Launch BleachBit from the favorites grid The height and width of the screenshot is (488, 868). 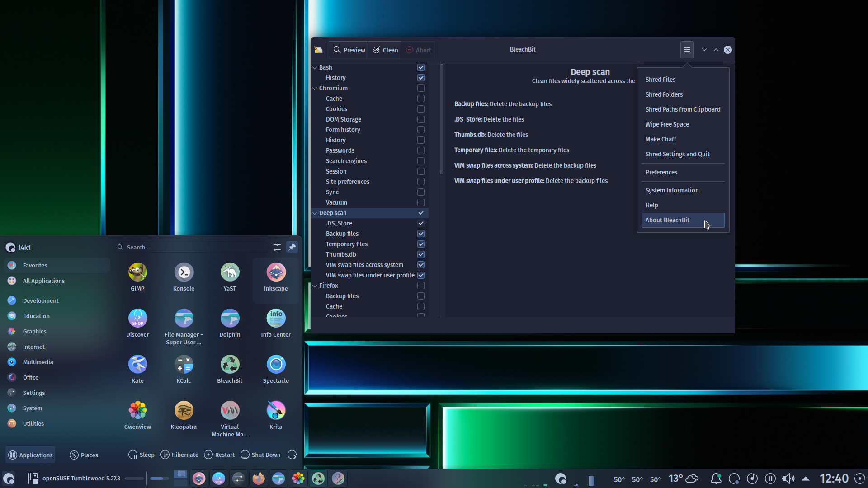click(230, 370)
